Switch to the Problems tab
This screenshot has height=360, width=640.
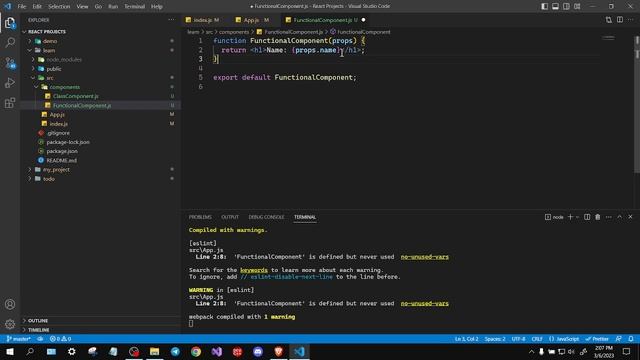pos(200,217)
